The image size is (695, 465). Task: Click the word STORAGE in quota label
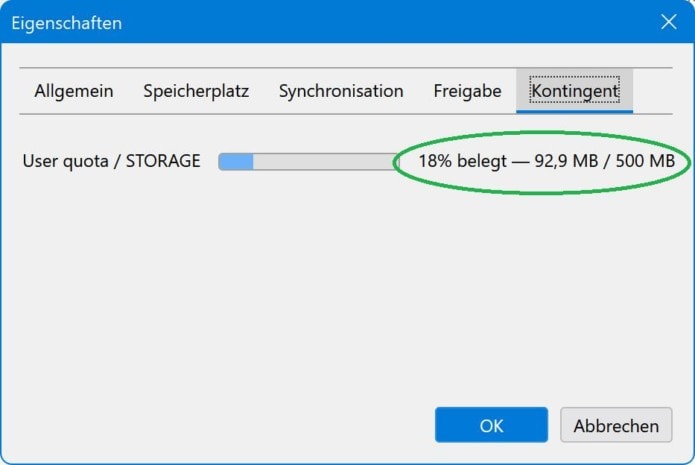point(163,161)
